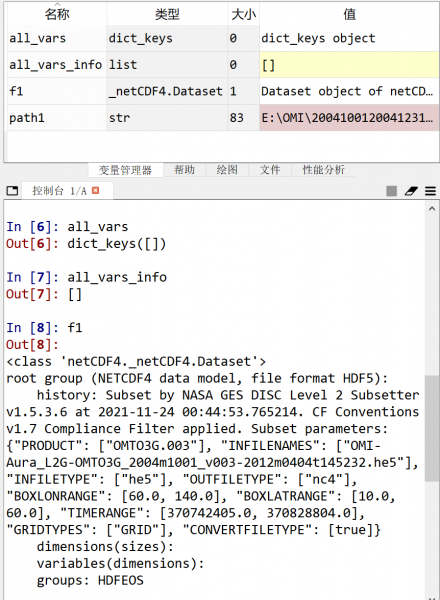Sort variables by the 类型 column header

point(167,14)
